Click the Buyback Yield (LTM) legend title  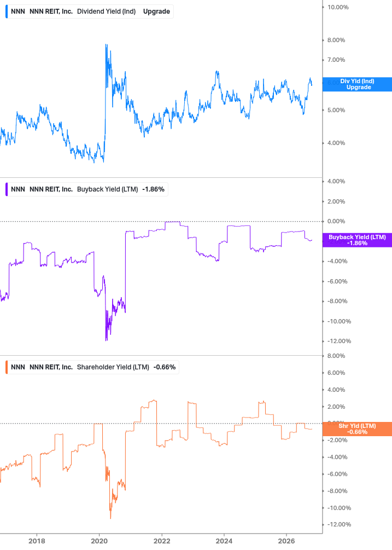pyautogui.click(x=107, y=189)
